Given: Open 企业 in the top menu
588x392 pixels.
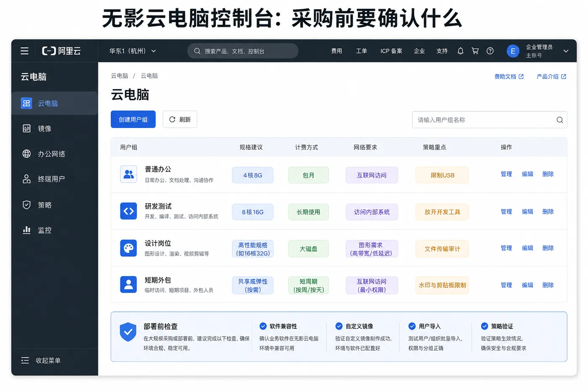Looking at the screenshot, I should click(x=419, y=51).
